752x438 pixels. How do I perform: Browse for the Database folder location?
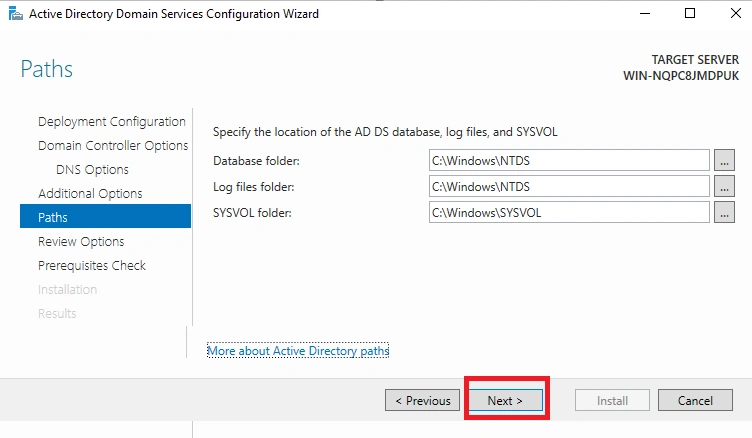[x=724, y=160]
